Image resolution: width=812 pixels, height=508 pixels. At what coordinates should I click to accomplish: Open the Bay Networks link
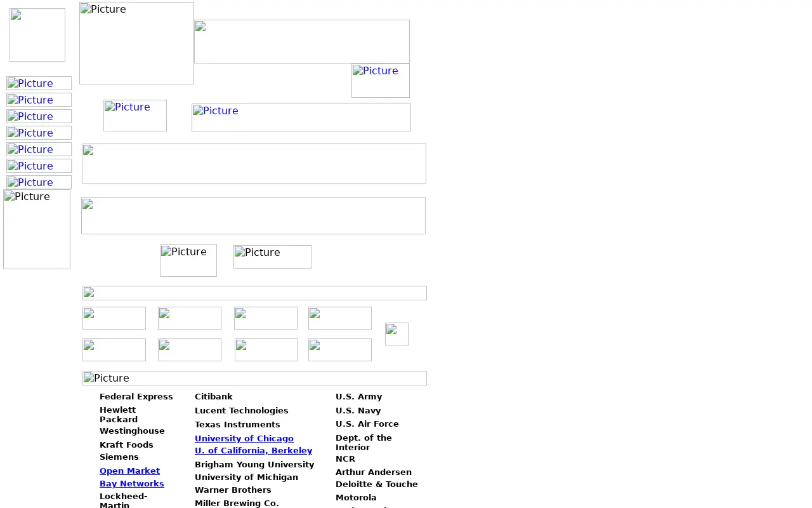click(131, 484)
